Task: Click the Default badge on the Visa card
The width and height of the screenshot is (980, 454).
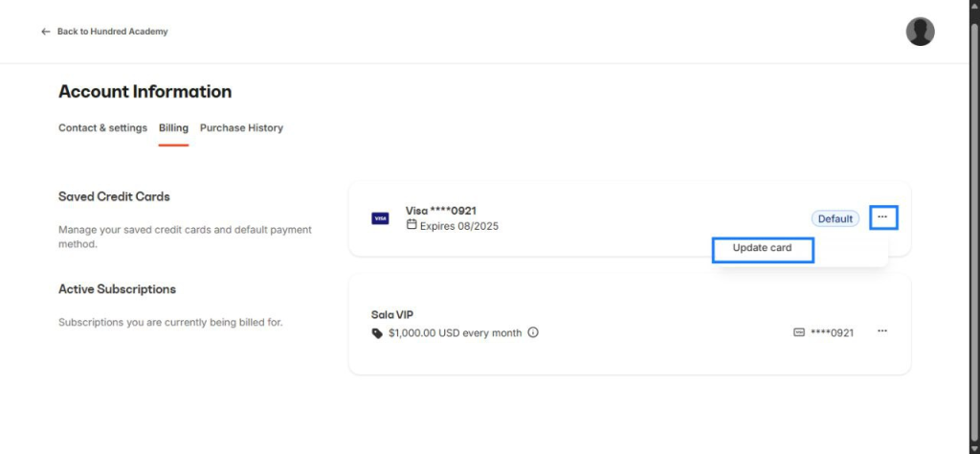Action: point(835,218)
